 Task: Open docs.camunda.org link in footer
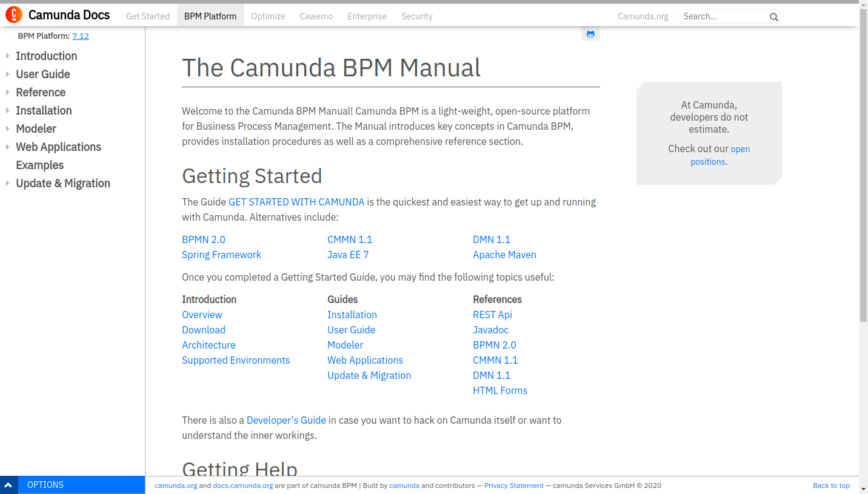pos(242,486)
